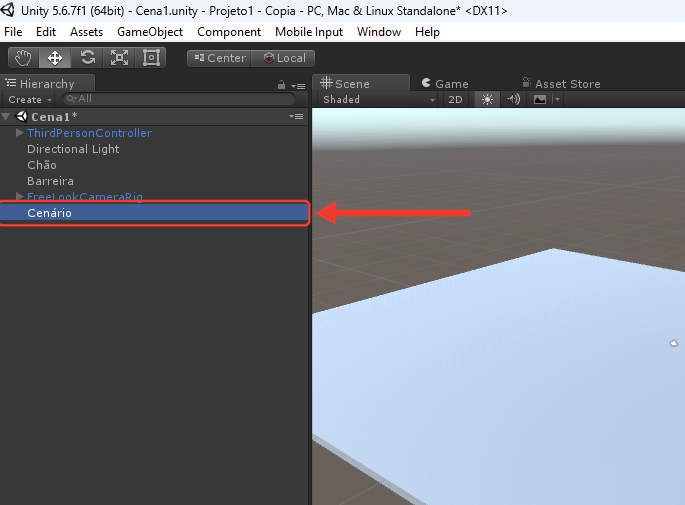Toggle scene audio speaker icon
This screenshot has width=685, height=505.
click(514, 100)
